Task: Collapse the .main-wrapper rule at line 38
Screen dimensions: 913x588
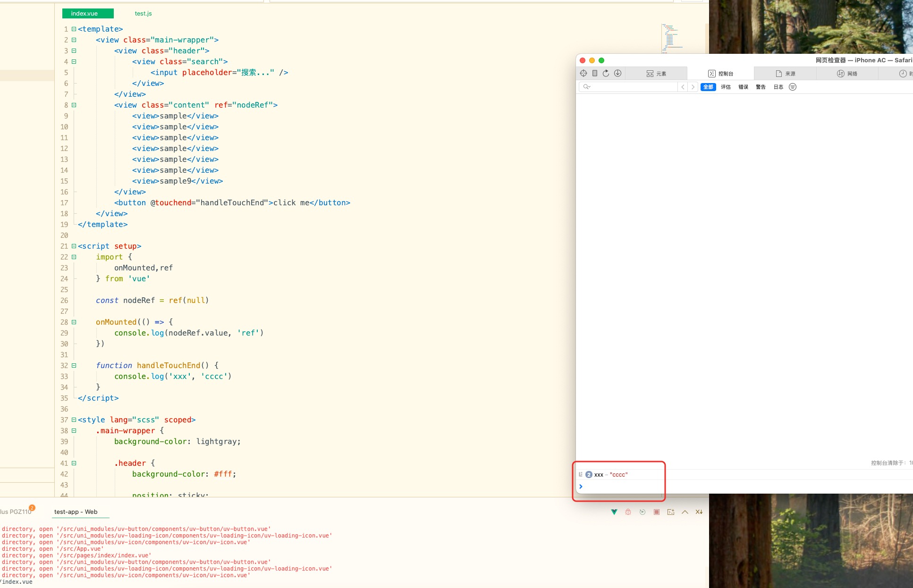Action: [x=74, y=431]
